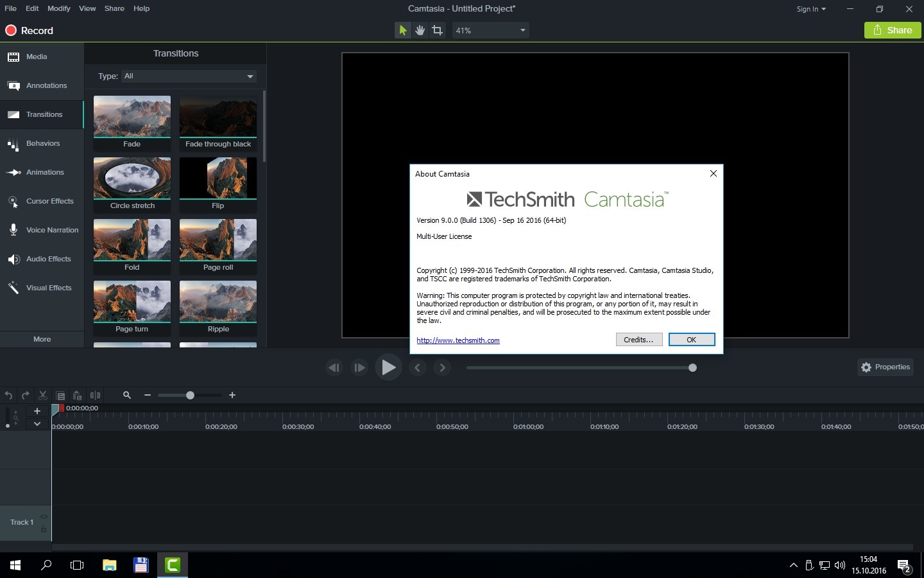Close the About Camtasia dialog
The height and width of the screenshot is (578, 924).
click(713, 173)
